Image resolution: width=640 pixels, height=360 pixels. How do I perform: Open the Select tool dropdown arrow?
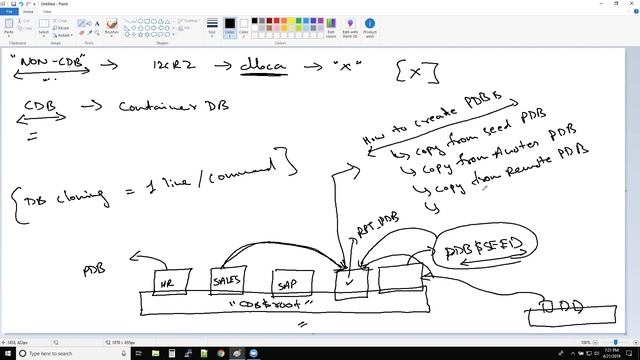coord(44,36)
